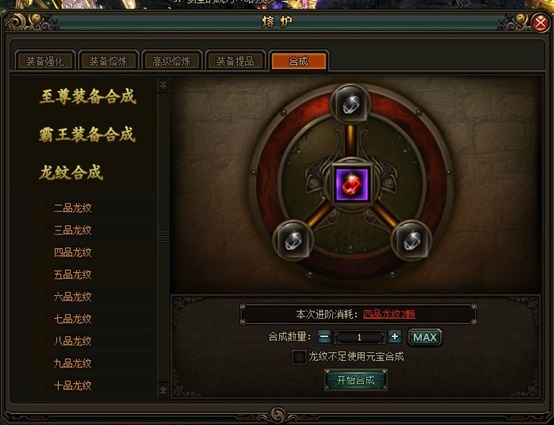Click the scrollbar grip handle in list

(163, 237)
